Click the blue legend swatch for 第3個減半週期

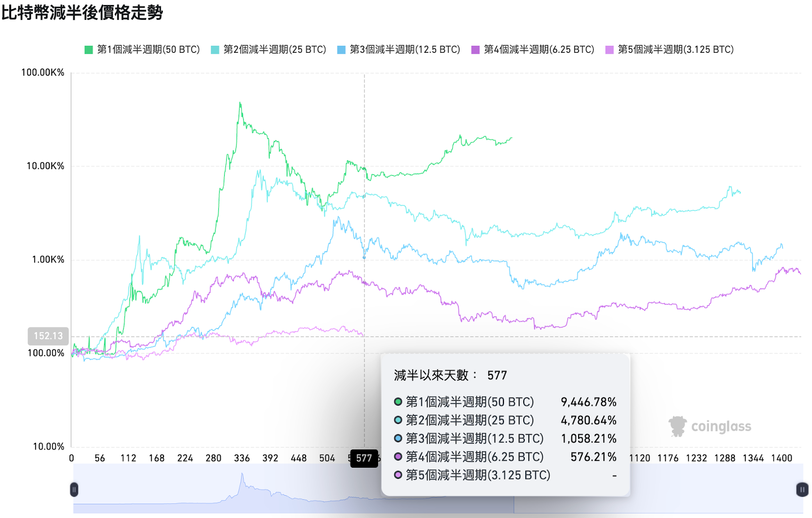(x=341, y=50)
